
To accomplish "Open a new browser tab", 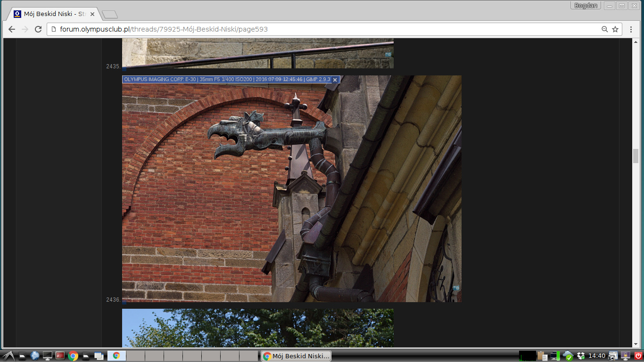I will pyautogui.click(x=109, y=15).
